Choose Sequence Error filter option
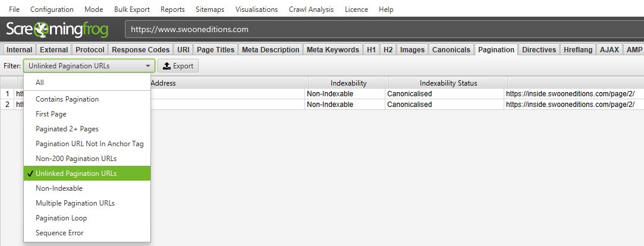This screenshot has width=644, height=246. click(x=87, y=233)
